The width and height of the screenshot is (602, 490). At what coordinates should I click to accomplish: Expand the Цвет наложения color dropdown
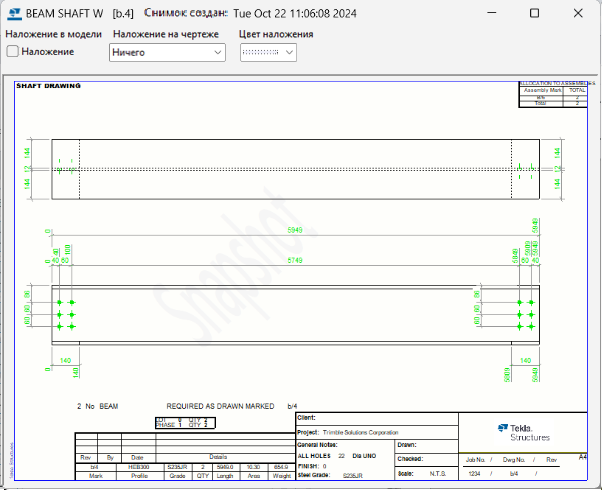(x=268, y=51)
